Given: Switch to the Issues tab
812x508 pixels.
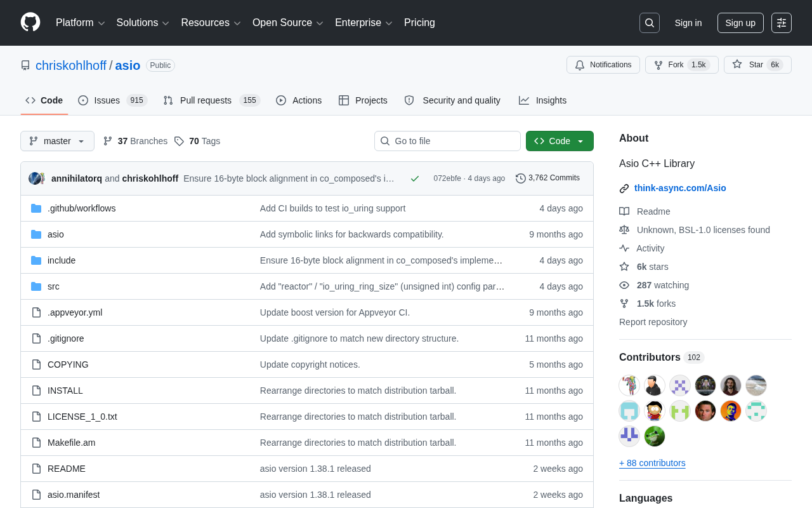Looking at the screenshot, I should coord(112,100).
